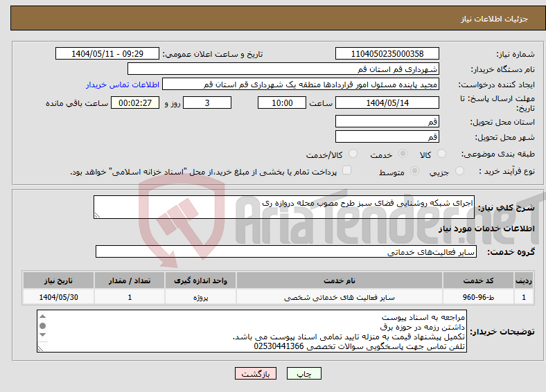
Task: Click the جزئیات اطلاعات نیاز header title
Action: point(495,19)
